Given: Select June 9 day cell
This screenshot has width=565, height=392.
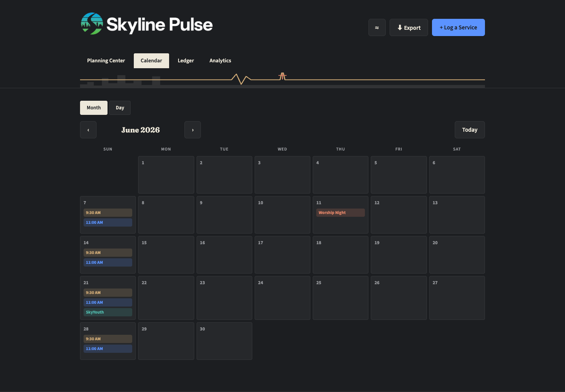Looking at the screenshot, I should [224, 215].
